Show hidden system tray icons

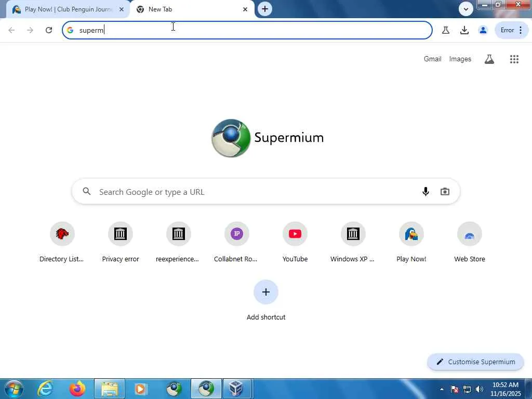pyautogui.click(x=442, y=389)
